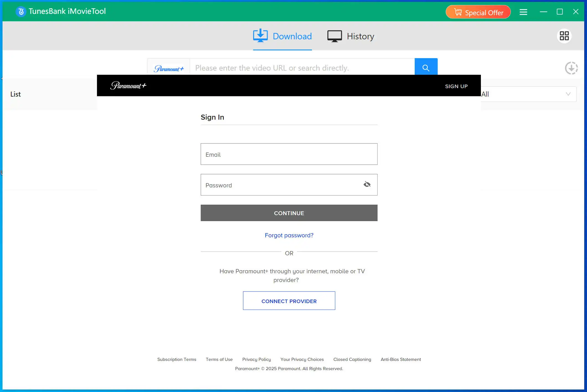Image resolution: width=587 pixels, height=392 pixels.
Task: Click the Paramount+ logo in black header
Action: pos(128,86)
